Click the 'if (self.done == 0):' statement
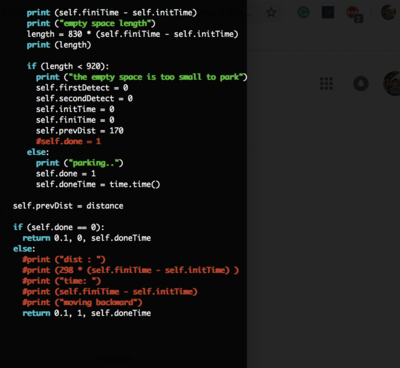This screenshot has width=400, height=368. [x=59, y=227]
